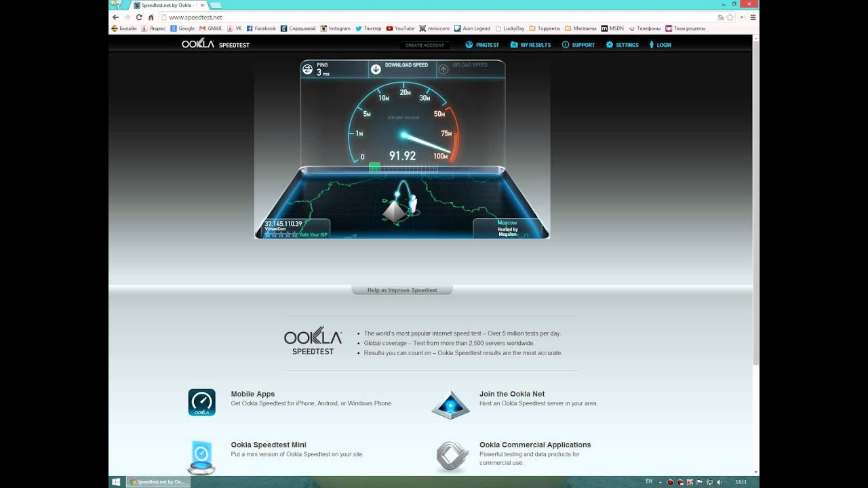Open the Instagram bookmark
The image size is (868, 488).
pos(336,28)
